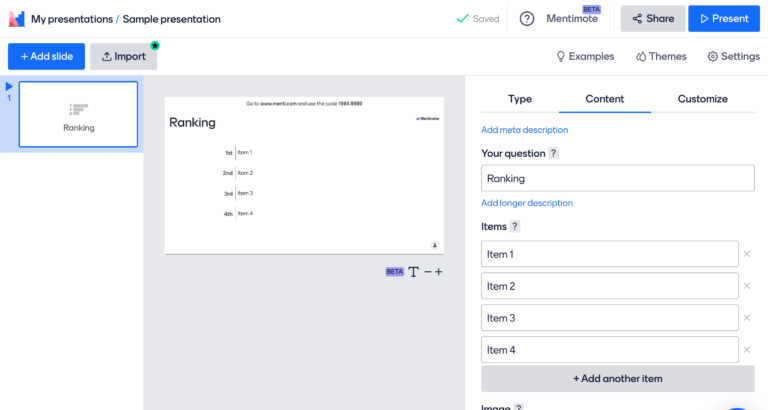This screenshot has width=768, height=410.
Task: Click the menti.com code text on slide
Action: 304,104
